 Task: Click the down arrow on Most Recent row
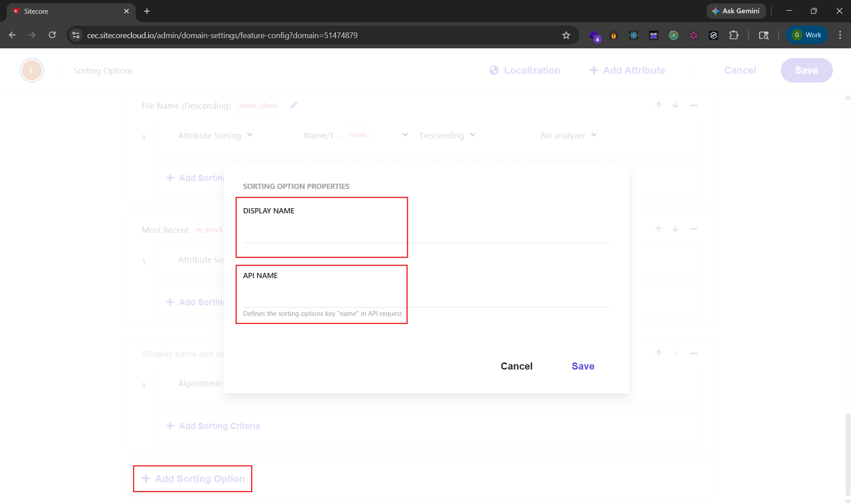click(x=675, y=229)
